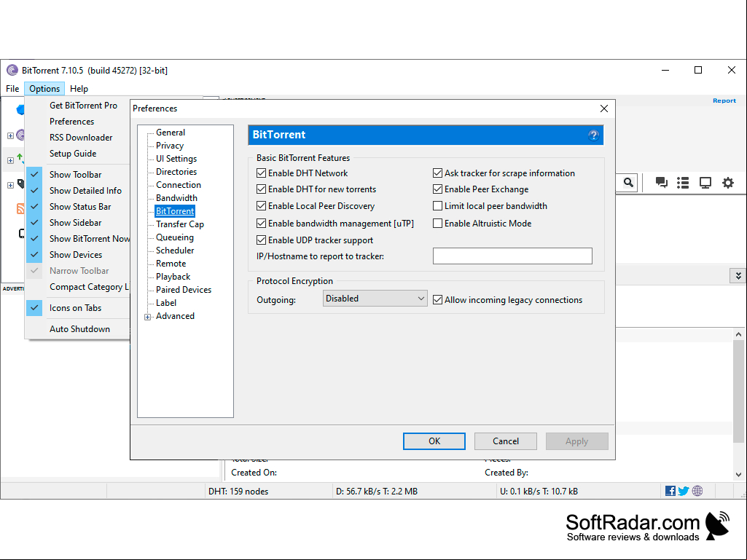Click the Apply button
Viewport: 747px width, 560px height.
(577, 441)
